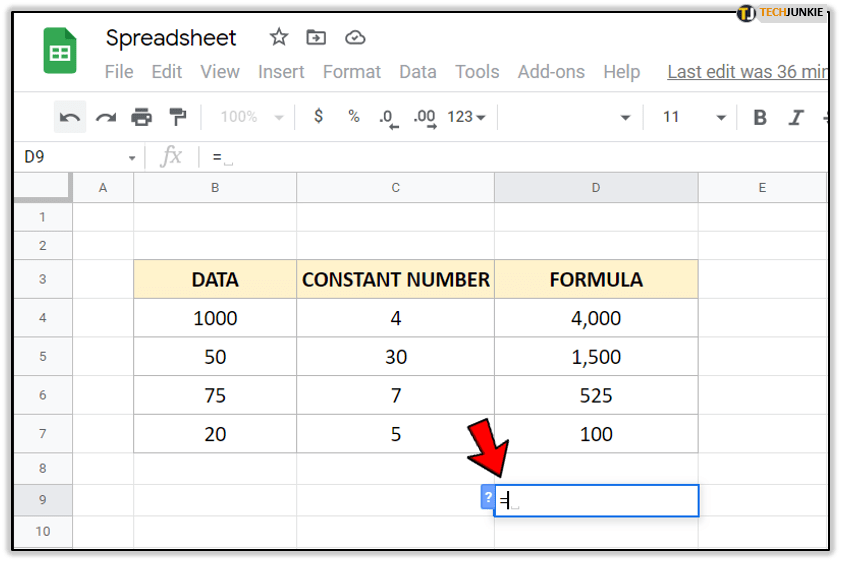This screenshot has width=841, height=562.
Task: Open the Data menu
Action: pyautogui.click(x=417, y=72)
